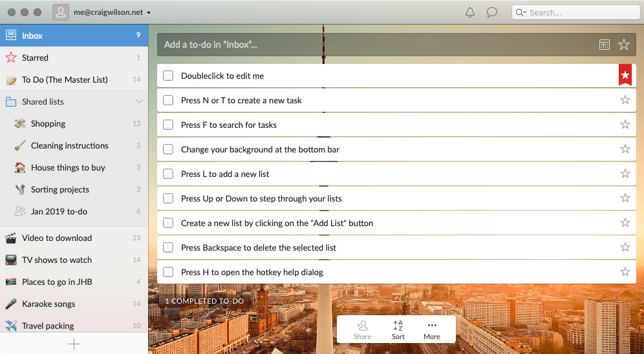Select the Starred list in sidebar
The image size is (644, 354).
(35, 57)
